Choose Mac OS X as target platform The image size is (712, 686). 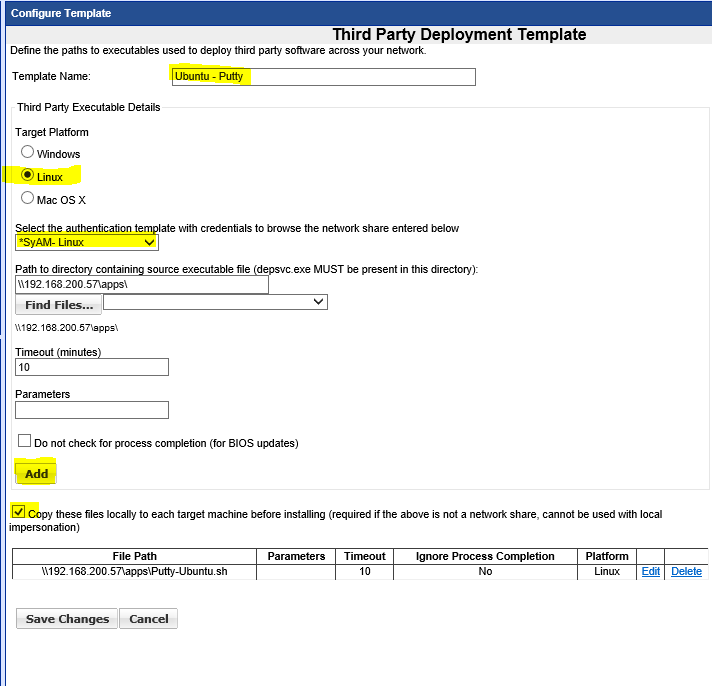28,198
